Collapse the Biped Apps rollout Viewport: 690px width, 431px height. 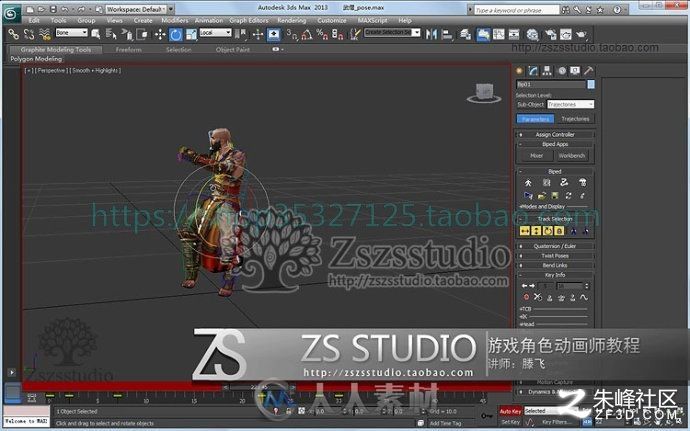point(555,144)
